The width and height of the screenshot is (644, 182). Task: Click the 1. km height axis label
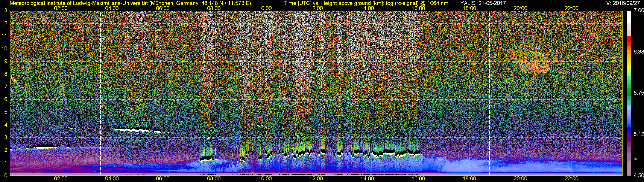click(6, 163)
